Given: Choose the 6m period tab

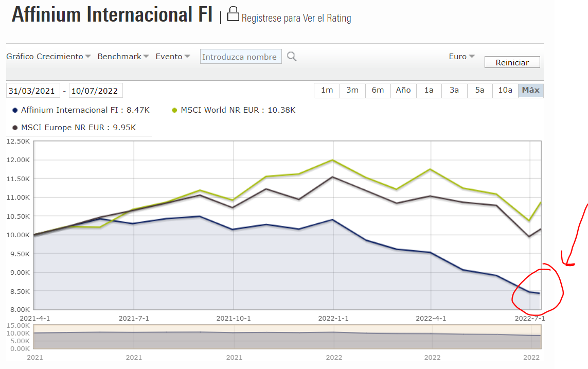Looking at the screenshot, I should coord(378,90).
